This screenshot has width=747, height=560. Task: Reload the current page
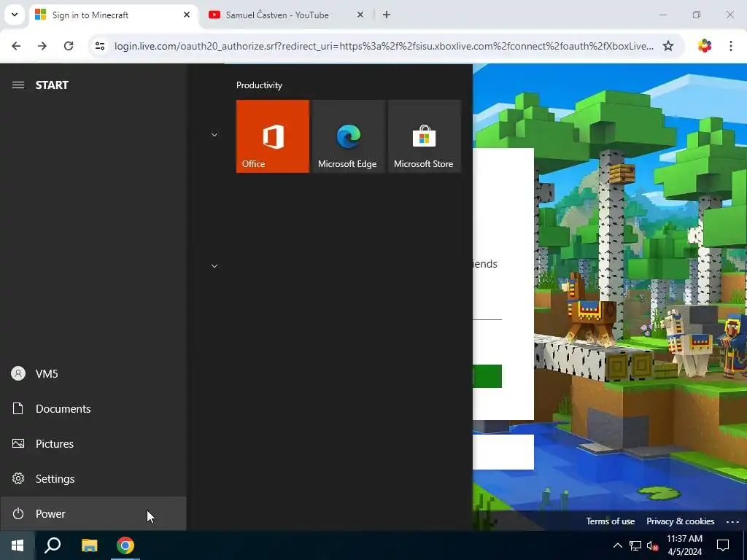[x=69, y=46]
